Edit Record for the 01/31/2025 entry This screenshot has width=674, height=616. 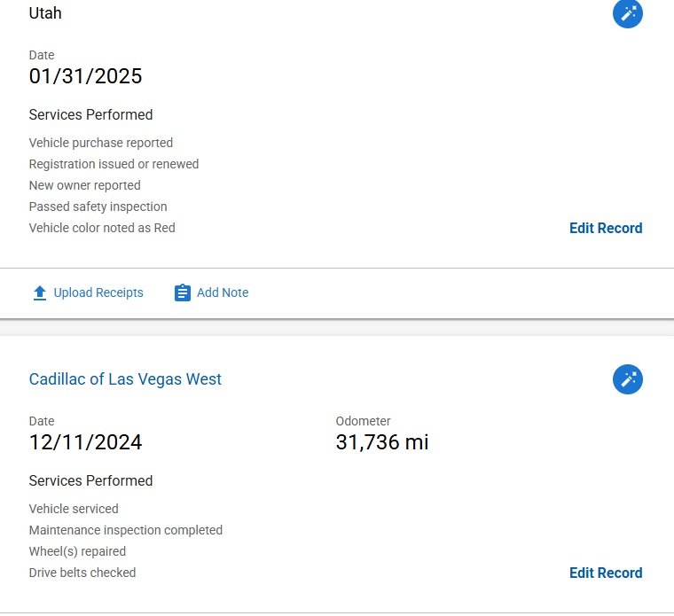606,228
